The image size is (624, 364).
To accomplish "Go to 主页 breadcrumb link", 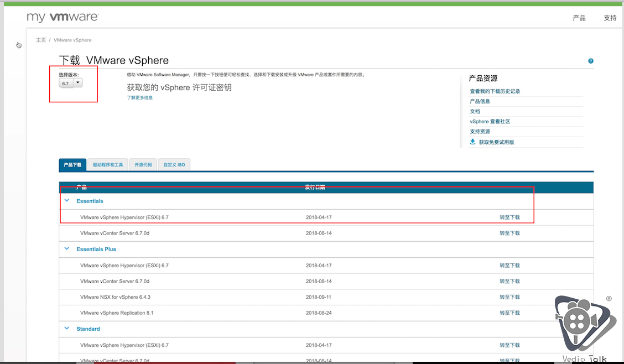I will point(41,40).
